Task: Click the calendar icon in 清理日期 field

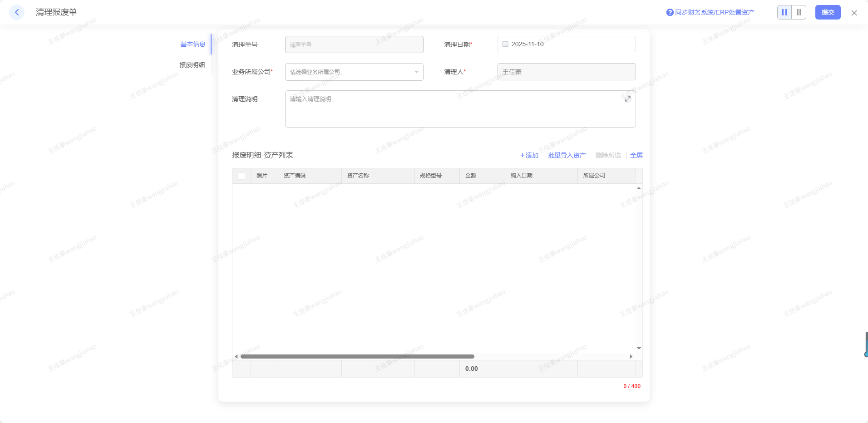Action: [505, 44]
